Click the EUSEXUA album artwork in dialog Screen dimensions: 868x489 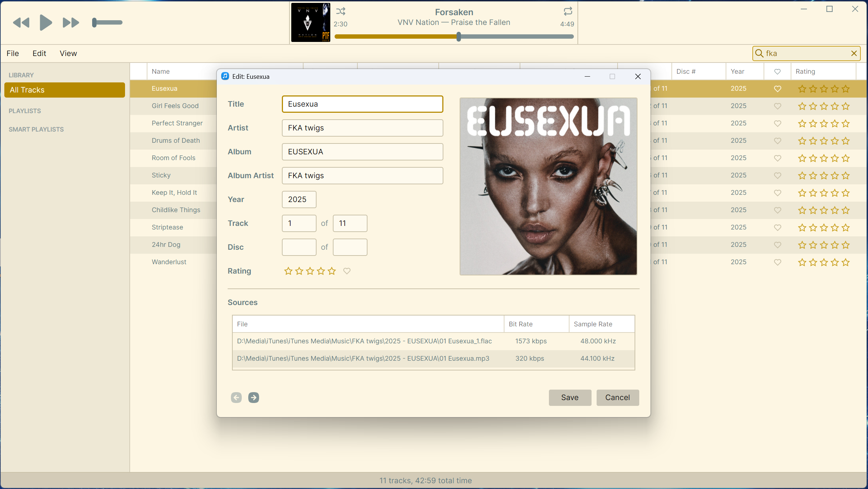548,186
